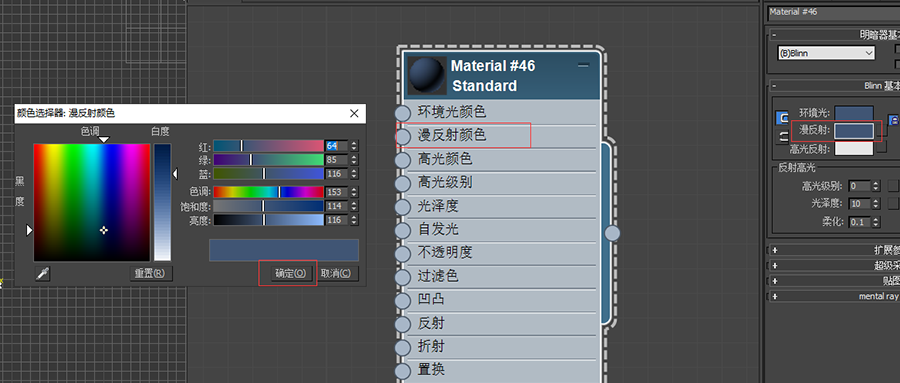Click the 亮度 value spinner arrows
The width and height of the screenshot is (900, 383).
pos(354,220)
